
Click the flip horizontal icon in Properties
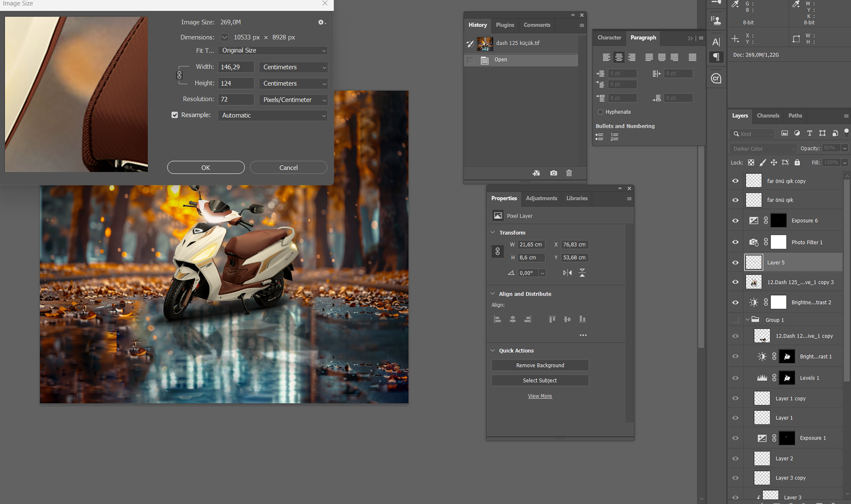tap(567, 273)
